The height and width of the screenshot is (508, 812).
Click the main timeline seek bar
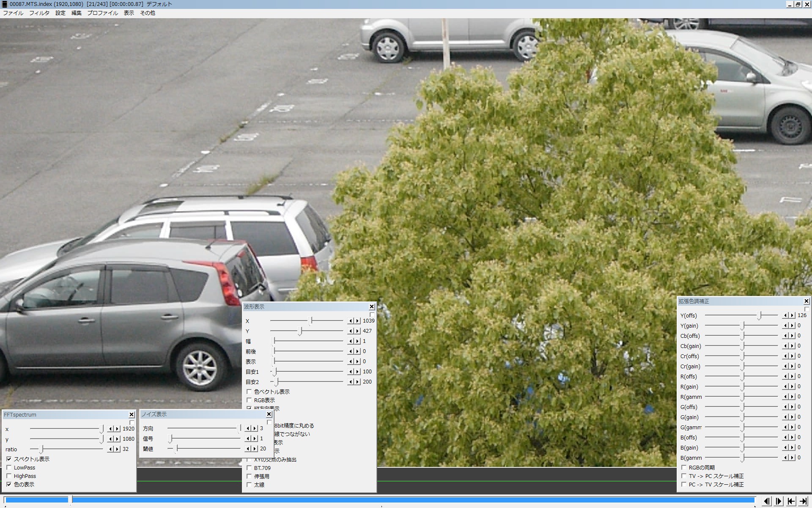tap(381, 500)
